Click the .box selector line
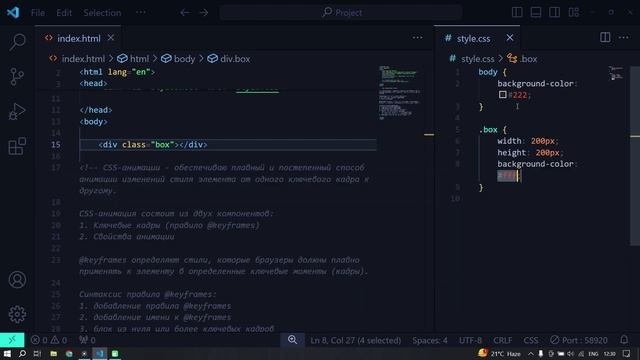640x360 pixels. click(x=492, y=129)
